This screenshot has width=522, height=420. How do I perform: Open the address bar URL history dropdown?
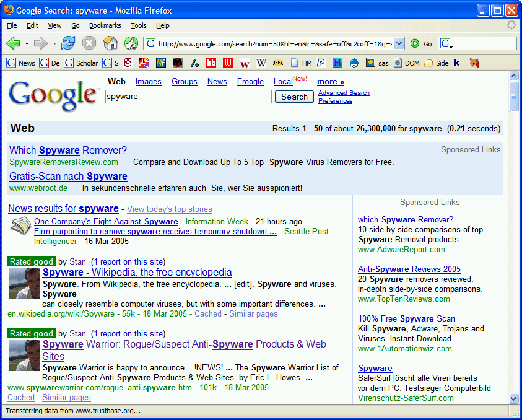(x=399, y=43)
